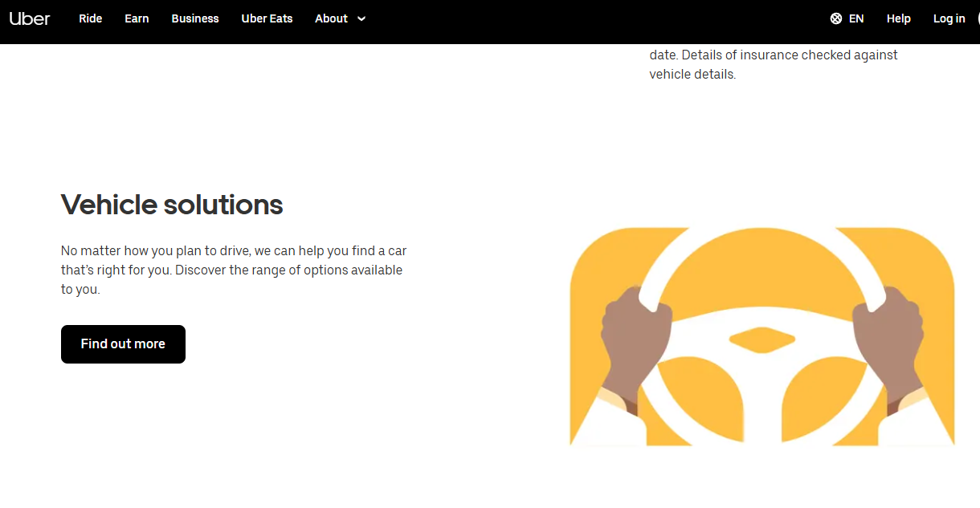Click the Uber logo
The image size is (980, 508).
(30, 18)
